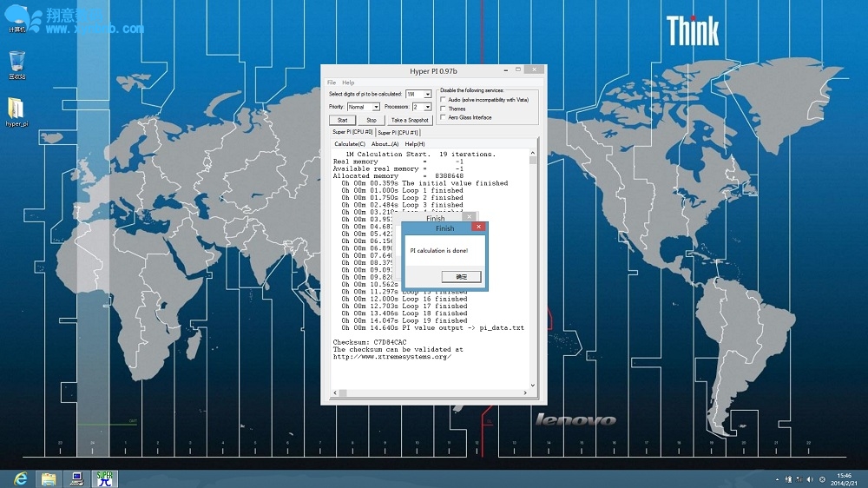This screenshot has width=868, height=488.
Task: Open the About...(A) menu
Action: point(385,144)
